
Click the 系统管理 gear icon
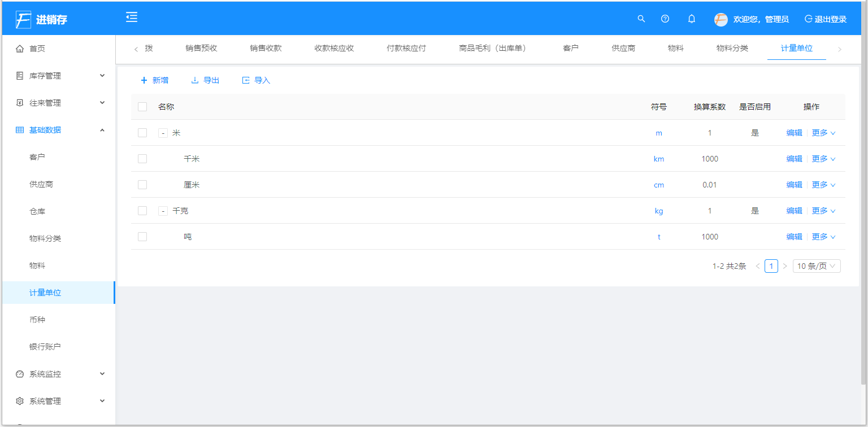coord(20,401)
